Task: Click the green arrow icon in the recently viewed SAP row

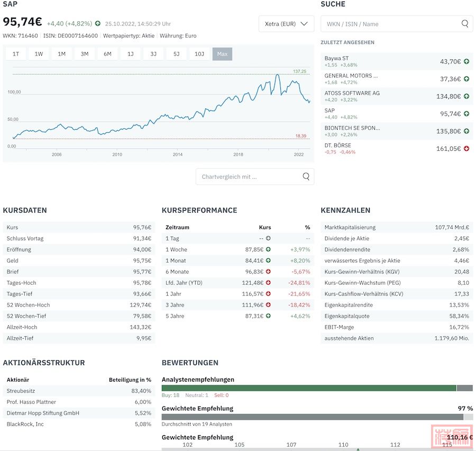Action: [x=466, y=114]
